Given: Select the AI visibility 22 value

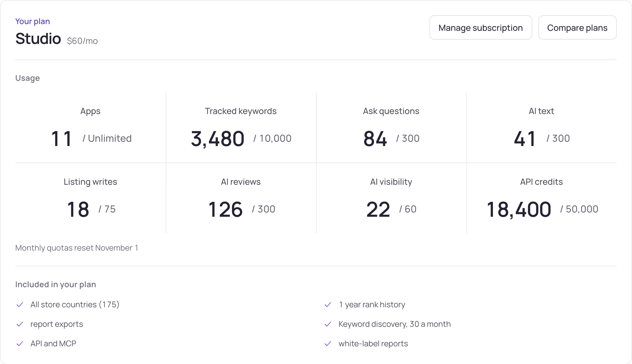Looking at the screenshot, I should click(378, 209).
